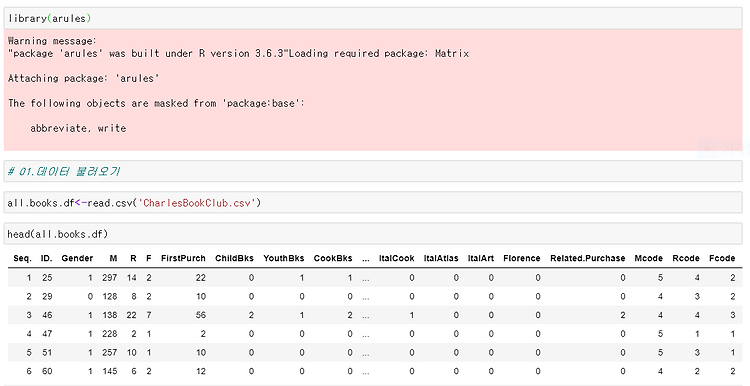Image resolution: width=750 pixels, height=386 pixels.
Task: Click the 'CookBks' column header
Action: pos(333,258)
